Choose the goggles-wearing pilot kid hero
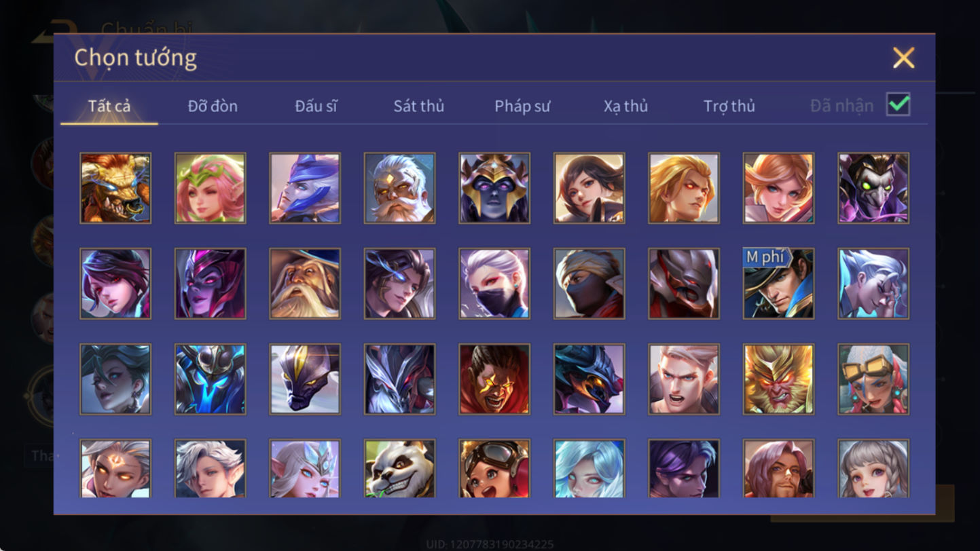The width and height of the screenshot is (980, 551). (x=494, y=468)
